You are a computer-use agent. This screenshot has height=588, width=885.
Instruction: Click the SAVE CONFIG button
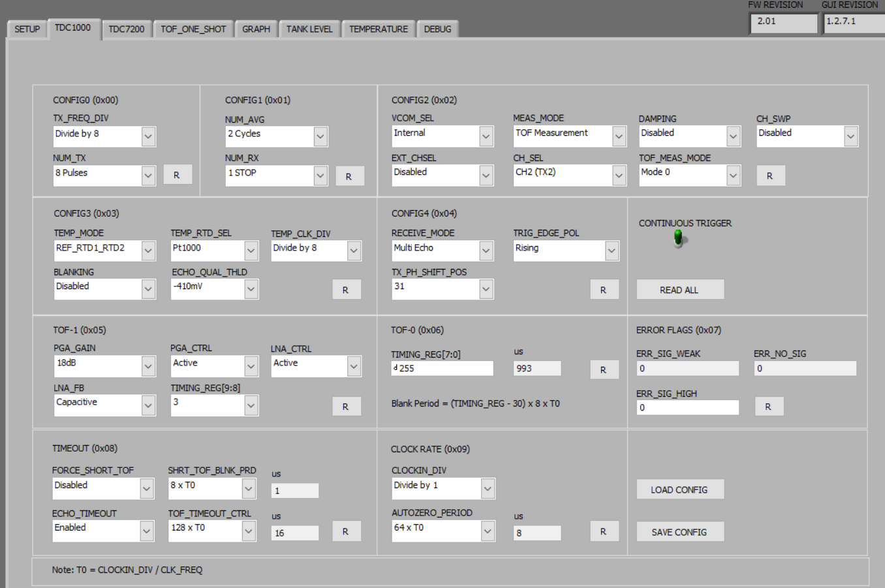click(x=680, y=532)
